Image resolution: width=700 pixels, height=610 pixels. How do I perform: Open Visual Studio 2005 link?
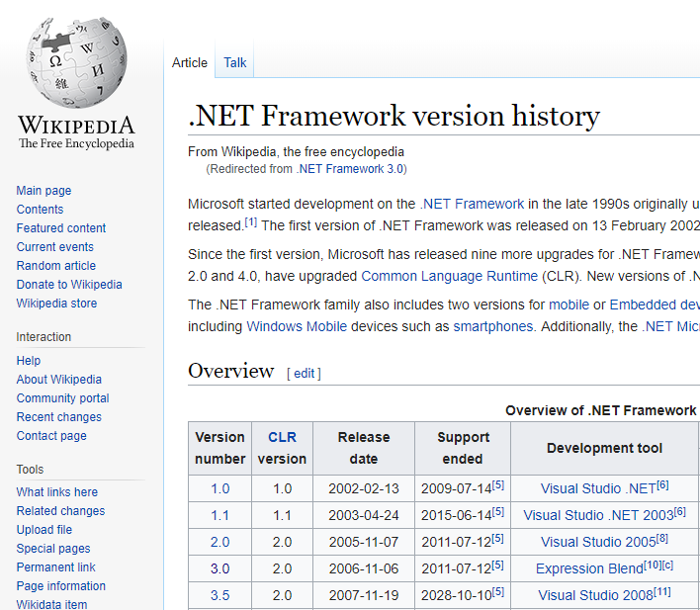tap(598, 542)
